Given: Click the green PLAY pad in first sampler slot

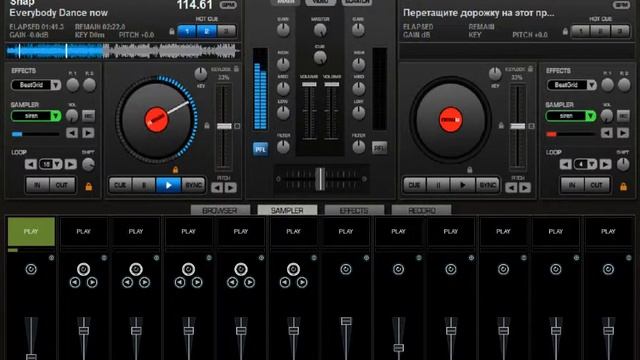Looking at the screenshot, I should (x=31, y=231).
